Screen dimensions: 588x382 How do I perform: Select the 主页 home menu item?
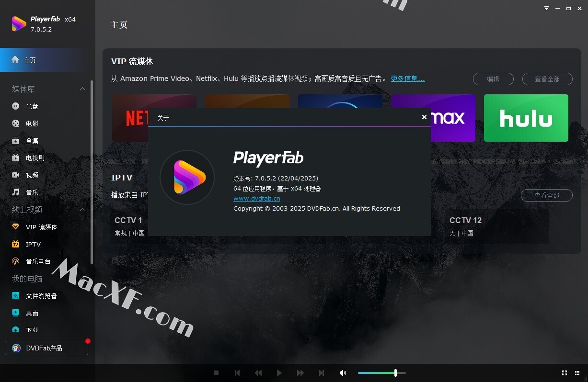click(47, 60)
